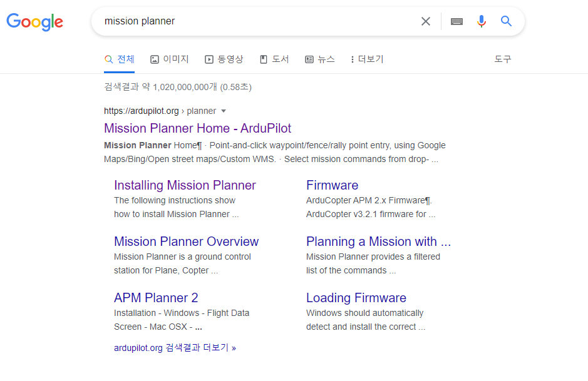This screenshot has width=588, height=381.
Task: Click 'ardupilot.org 검색결과 더보기 »' link
Action: (x=175, y=348)
